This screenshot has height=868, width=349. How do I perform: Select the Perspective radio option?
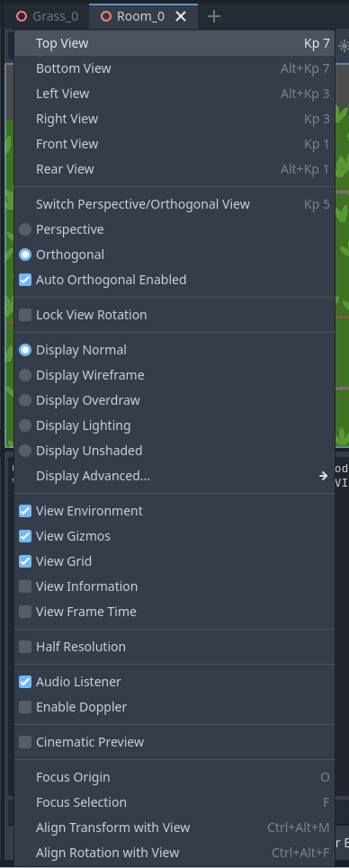(174, 229)
